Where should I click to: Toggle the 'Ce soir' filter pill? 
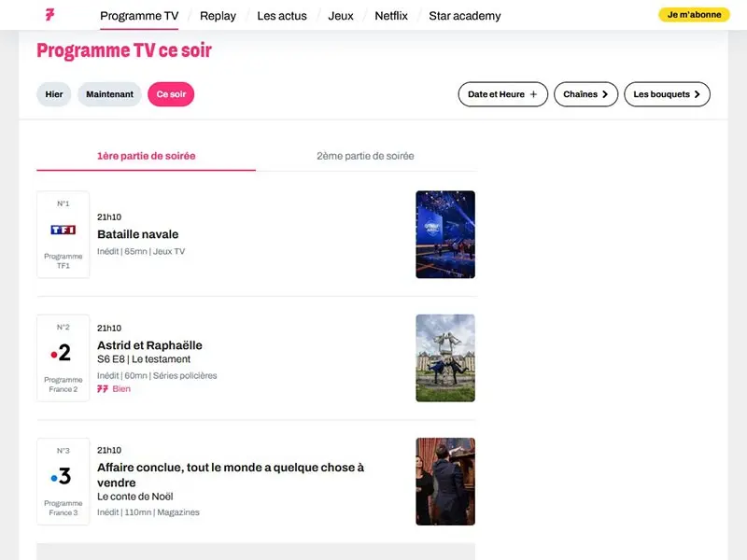coord(171,94)
